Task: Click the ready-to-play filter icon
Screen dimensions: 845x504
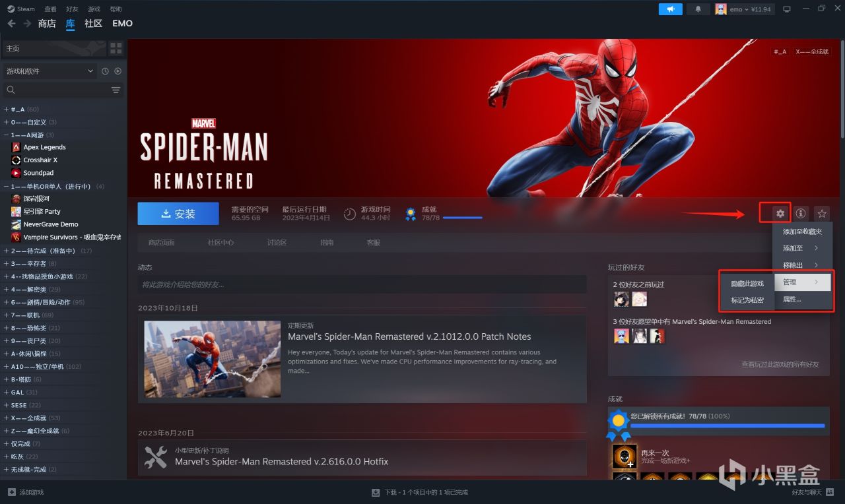Action: coord(118,71)
